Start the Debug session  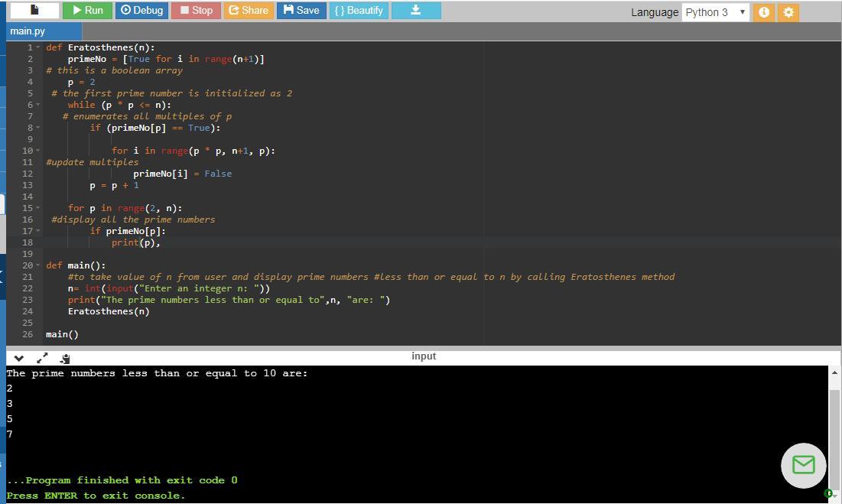pos(142,10)
